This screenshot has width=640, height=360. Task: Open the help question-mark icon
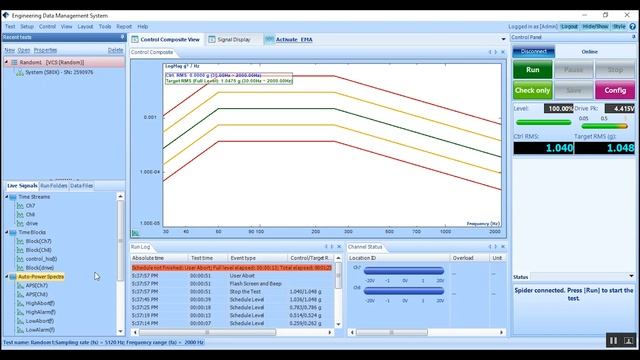click(x=633, y=27)
